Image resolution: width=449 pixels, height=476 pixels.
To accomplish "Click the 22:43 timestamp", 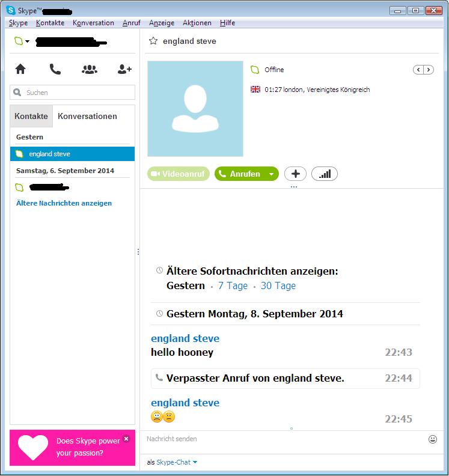I will (x=399, y=352).
